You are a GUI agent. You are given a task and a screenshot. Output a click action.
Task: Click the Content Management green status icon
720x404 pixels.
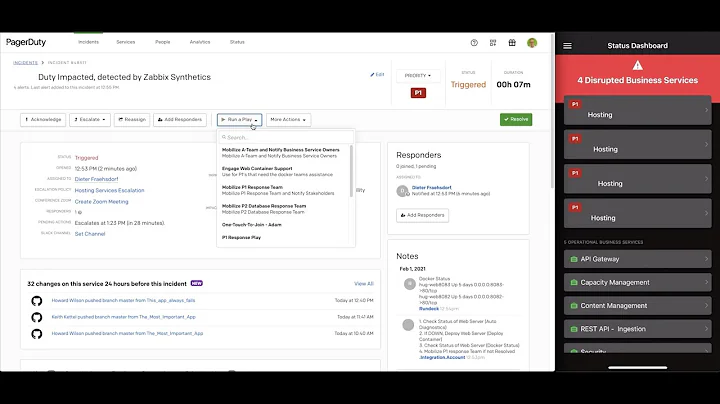pos(574,306)
